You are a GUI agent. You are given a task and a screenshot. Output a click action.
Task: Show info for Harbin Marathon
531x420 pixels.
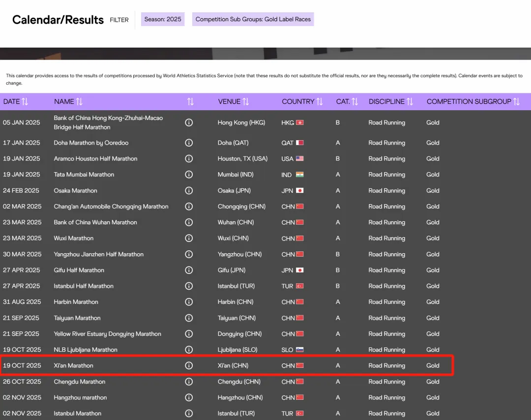point(189,302)
